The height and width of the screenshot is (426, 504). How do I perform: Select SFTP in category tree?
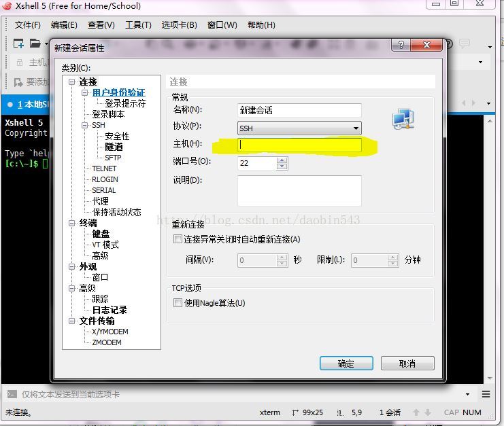[113, 158]
